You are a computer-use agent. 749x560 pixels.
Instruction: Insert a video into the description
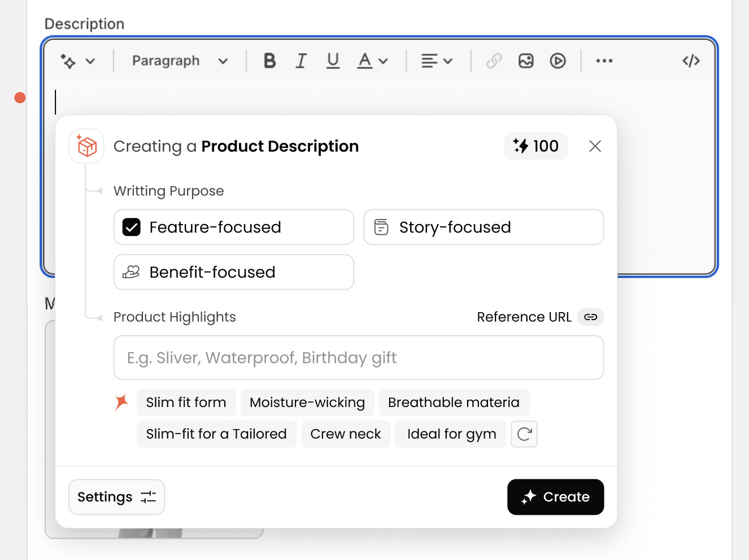point(558,61)
